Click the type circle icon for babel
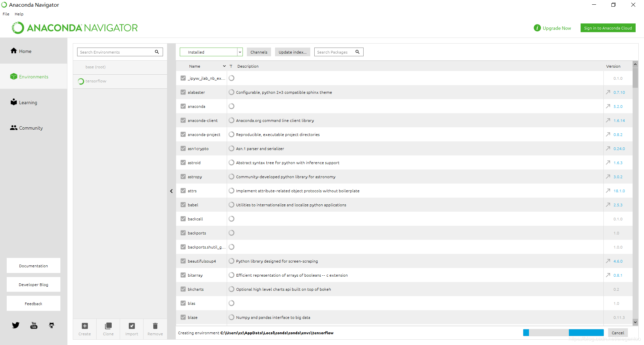 (x=231, y=205)
